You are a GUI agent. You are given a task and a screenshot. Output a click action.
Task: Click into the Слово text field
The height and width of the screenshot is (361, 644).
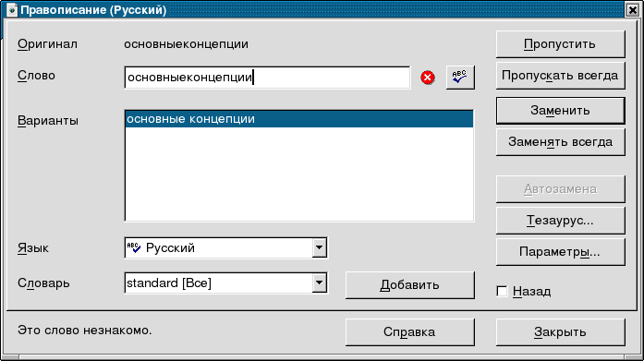pos(267,78)
